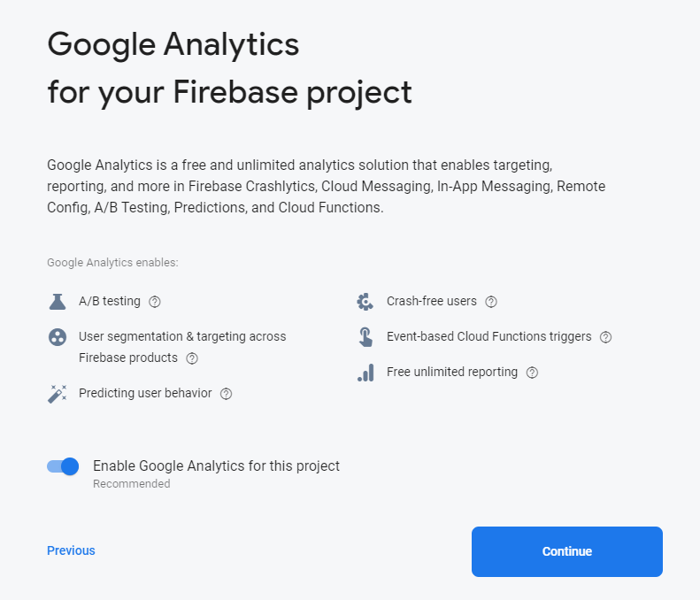The width and height of the screenshot is (700, 600).
Task: Click the Event-based Cloud Functions touch icon
Action: pyautogui.click(x=365, y=337)
